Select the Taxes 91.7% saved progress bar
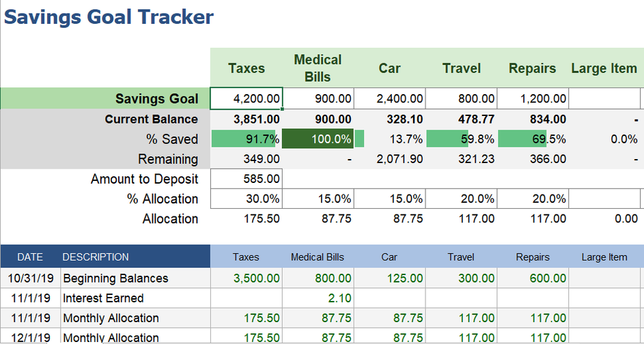This screenshot has height=344, width=644. [x=247, y=139]
